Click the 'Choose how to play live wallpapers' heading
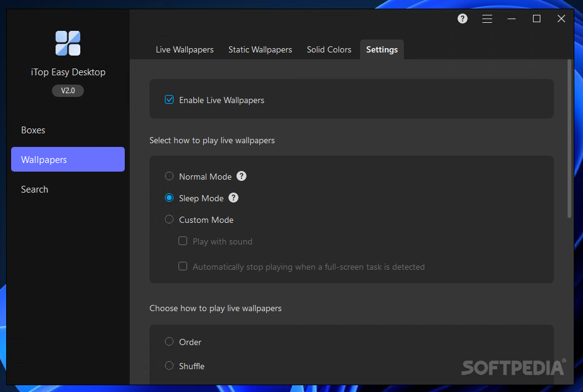This screenshot has height=392, width=583. (216, 309)
